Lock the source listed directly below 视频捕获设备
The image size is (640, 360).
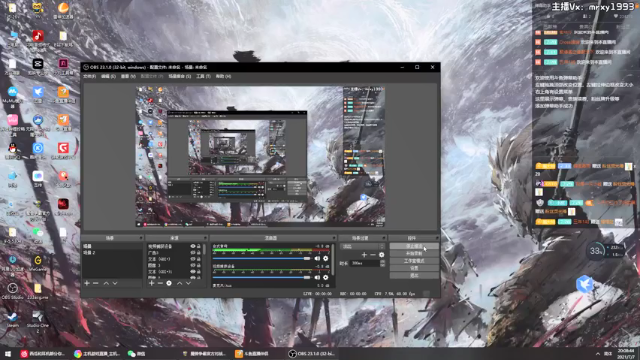pyautogui.click(x=199, y=253)
